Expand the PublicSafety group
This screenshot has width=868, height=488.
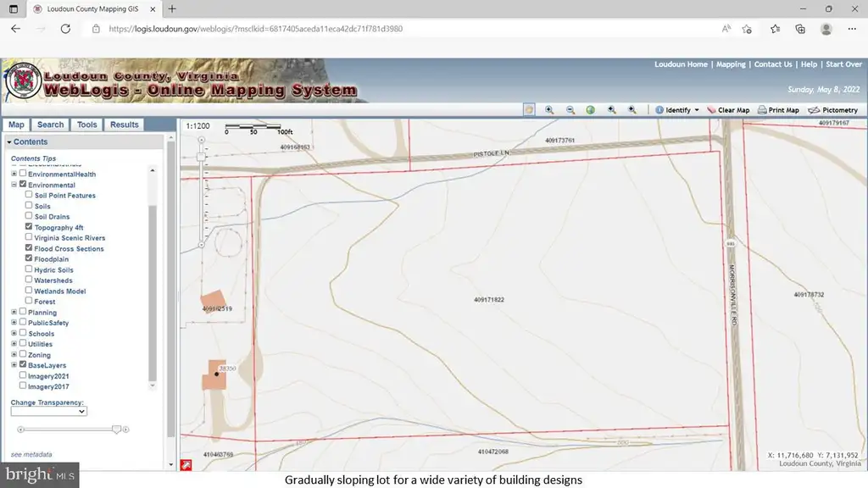(14, 322)
